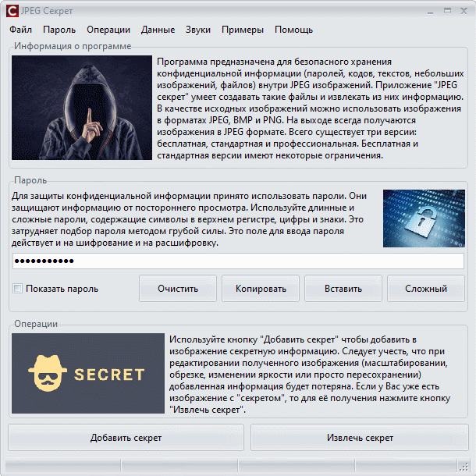This screenshot has width=476, height=476.
Task: Click the JPEG Секрет app icon in title bar
Action: [x=12, y=11]
